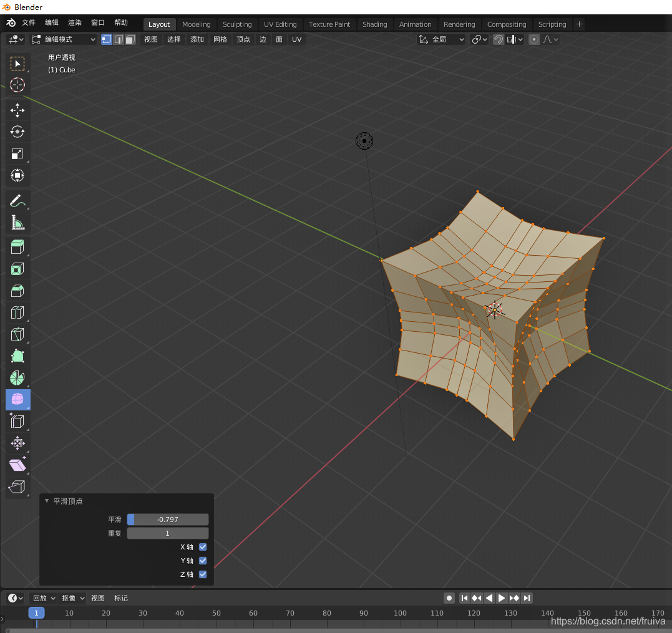Open the timeline 标记 menu

[121, 598]
